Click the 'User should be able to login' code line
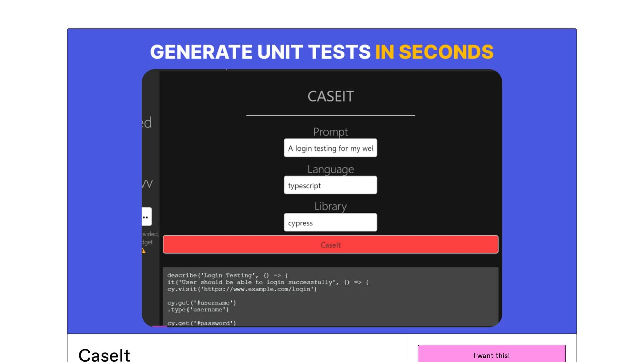This screenshot has height=362, width=644. 268,282
